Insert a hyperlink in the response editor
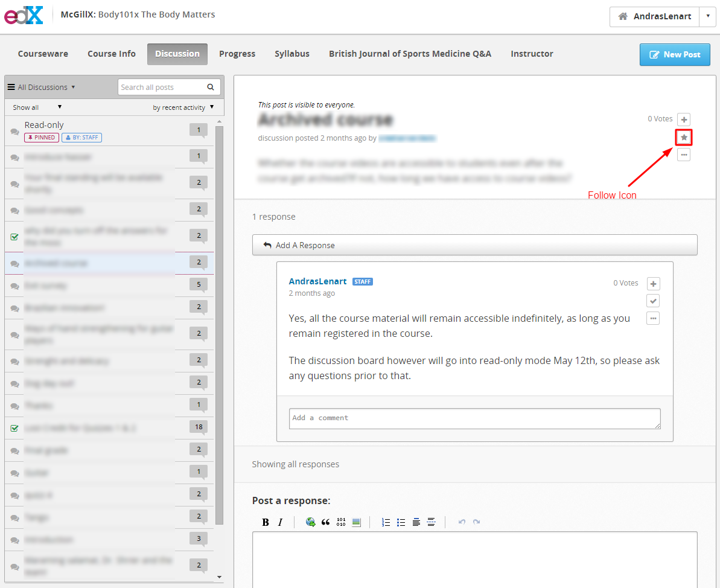Viewport: 720px width, 588px height. click(x=310, y=522)
